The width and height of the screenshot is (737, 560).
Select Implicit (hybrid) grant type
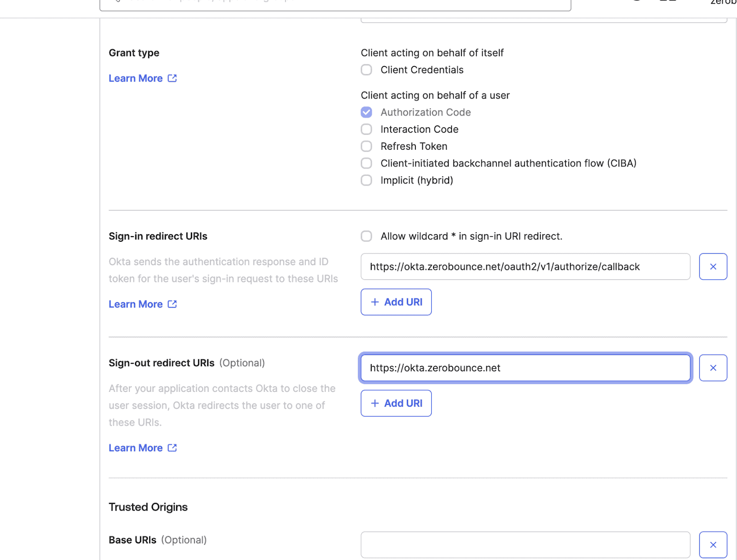coord(366,180)
